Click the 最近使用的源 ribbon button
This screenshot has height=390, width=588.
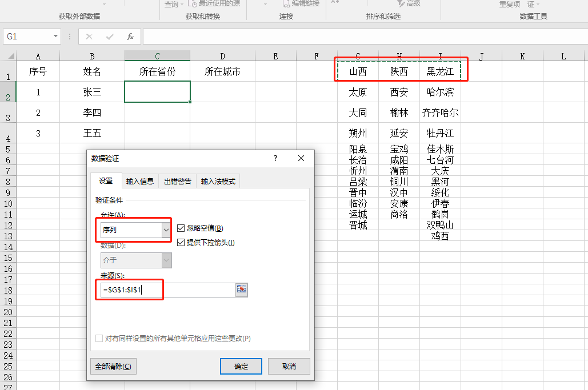(214, 3)
